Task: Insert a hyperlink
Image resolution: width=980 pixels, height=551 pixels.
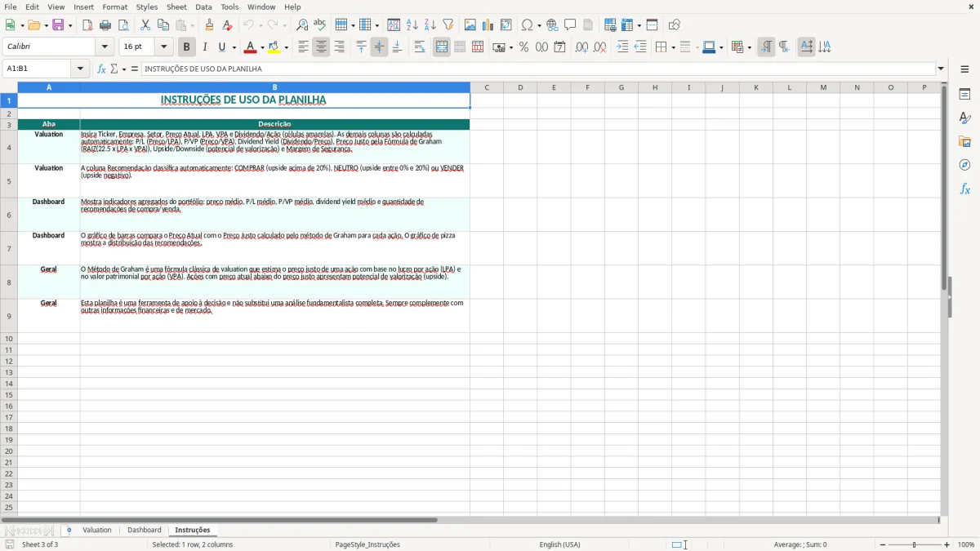Action: coord(552,25)
